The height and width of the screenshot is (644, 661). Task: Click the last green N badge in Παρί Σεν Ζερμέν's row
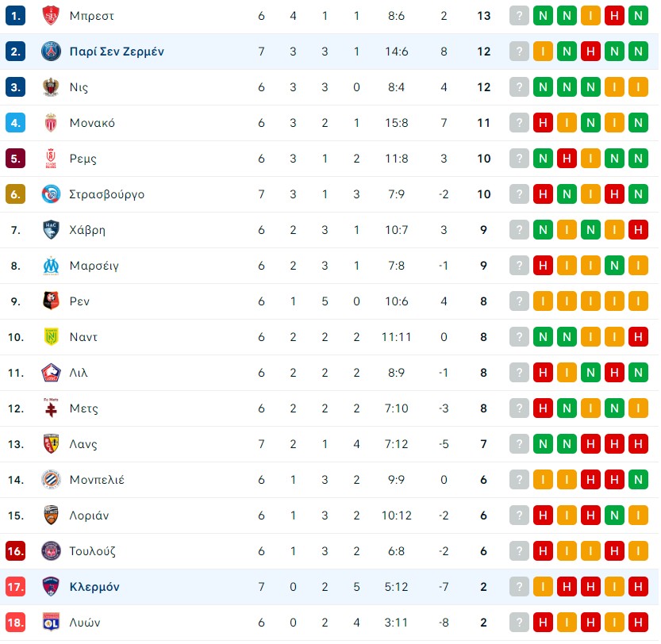click(638, 52)
